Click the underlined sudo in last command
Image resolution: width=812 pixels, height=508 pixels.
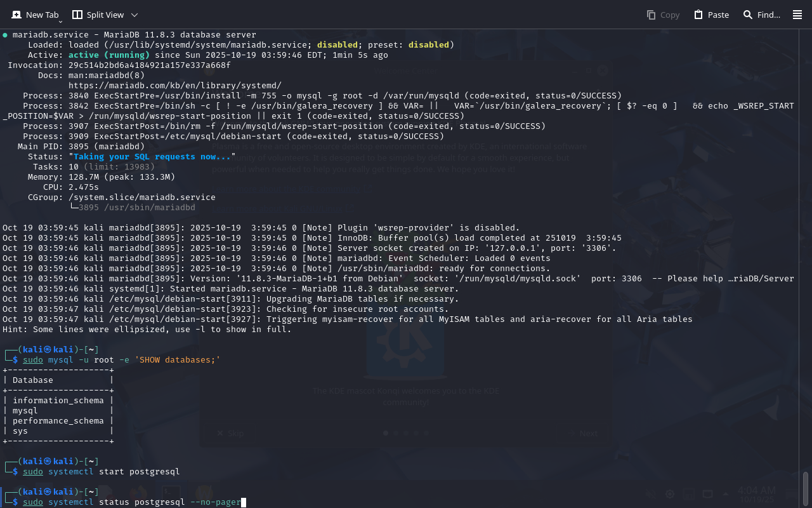pos(33,502)
